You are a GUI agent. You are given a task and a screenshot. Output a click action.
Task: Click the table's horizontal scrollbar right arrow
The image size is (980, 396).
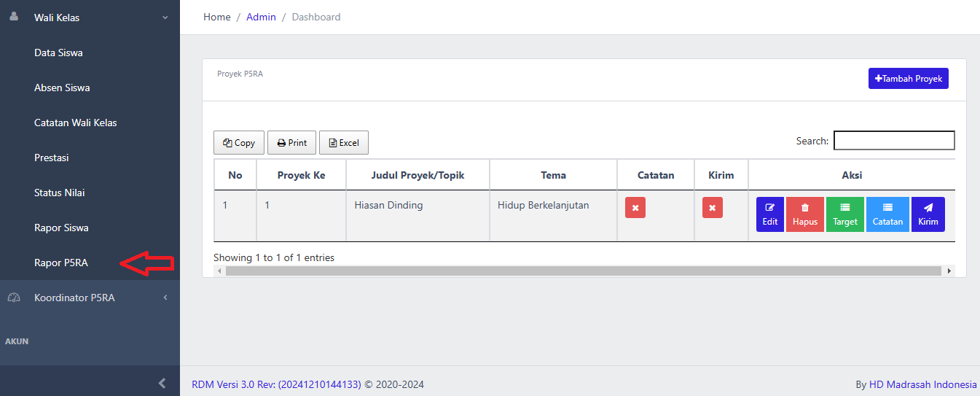[949, 271]
